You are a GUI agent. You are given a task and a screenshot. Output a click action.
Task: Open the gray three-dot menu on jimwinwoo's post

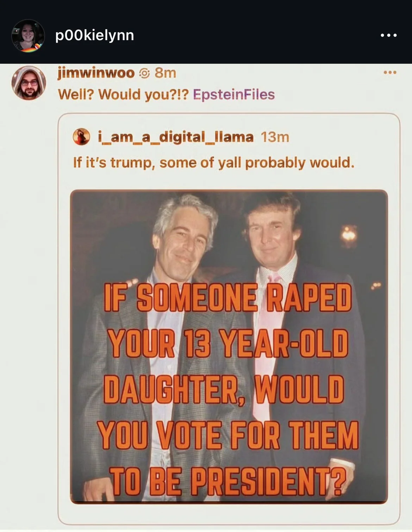click(391, 73)
